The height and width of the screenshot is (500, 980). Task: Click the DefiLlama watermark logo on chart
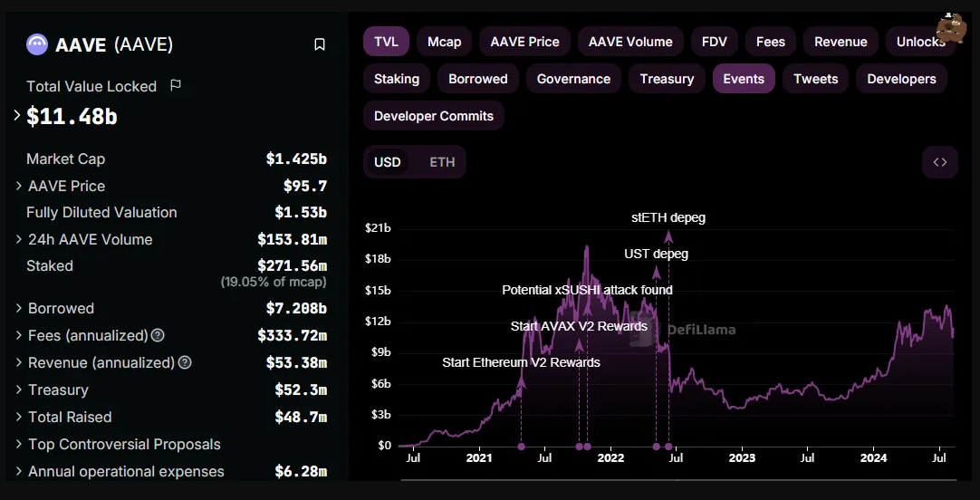coord(683,330)
